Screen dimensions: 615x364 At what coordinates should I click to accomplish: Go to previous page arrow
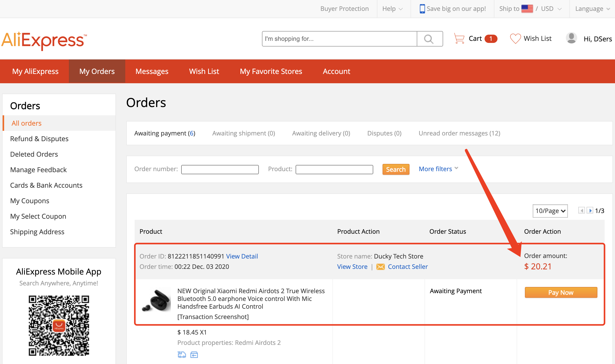(x=581, y=210)
